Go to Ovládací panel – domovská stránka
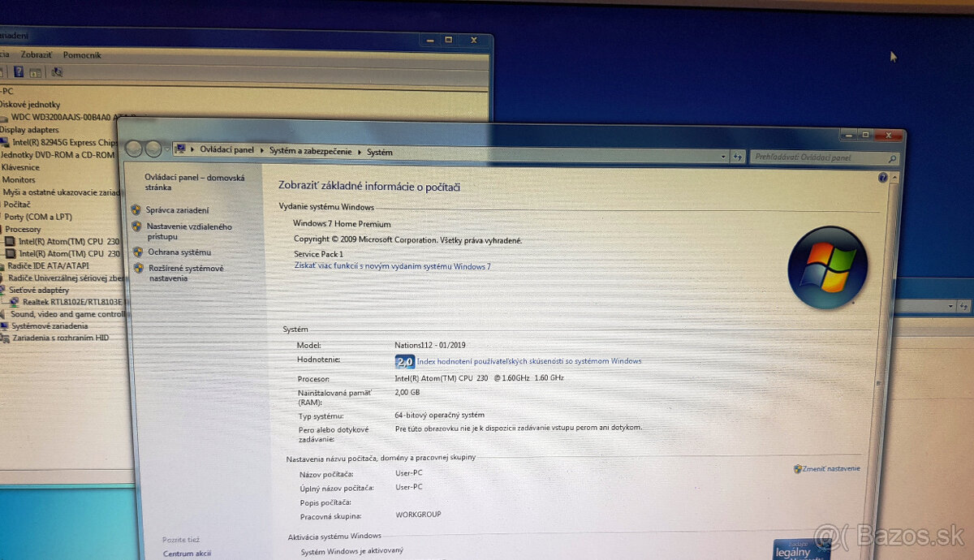 click(x=194, y=183)
